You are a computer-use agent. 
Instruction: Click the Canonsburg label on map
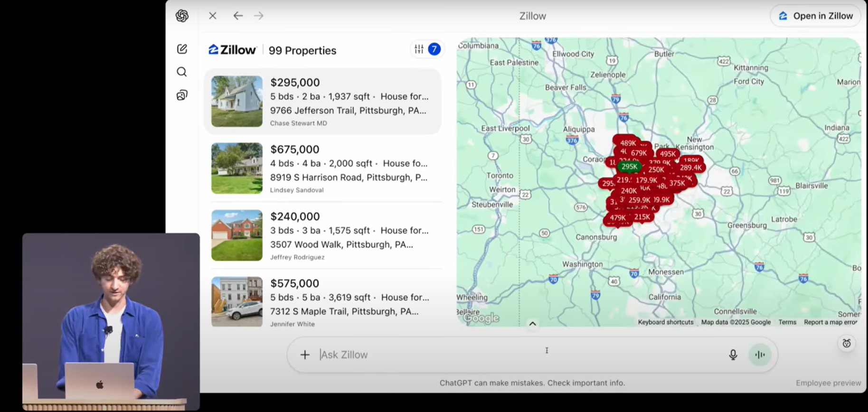596,237
